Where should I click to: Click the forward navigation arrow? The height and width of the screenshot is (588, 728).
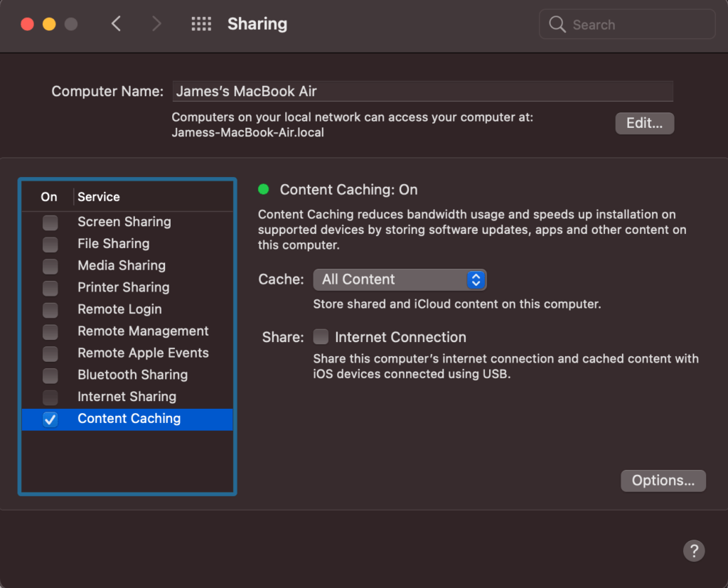point(156,24)
